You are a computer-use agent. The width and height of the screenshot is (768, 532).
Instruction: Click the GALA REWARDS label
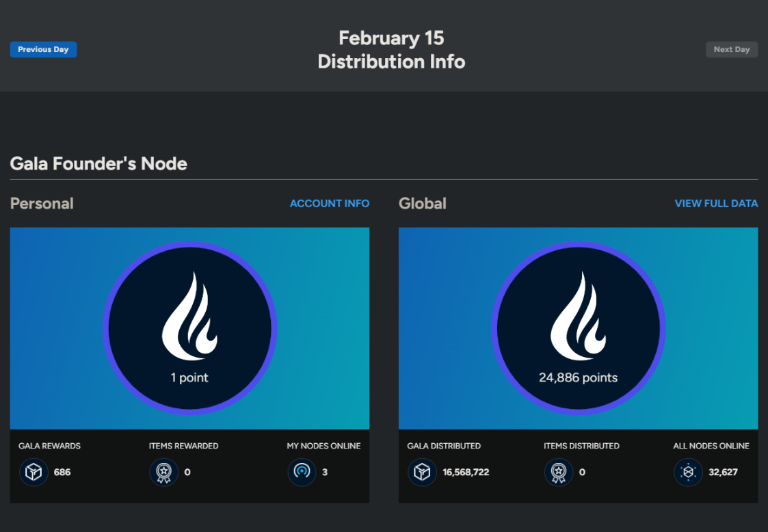pyautogui.click(x=49, y=446)
